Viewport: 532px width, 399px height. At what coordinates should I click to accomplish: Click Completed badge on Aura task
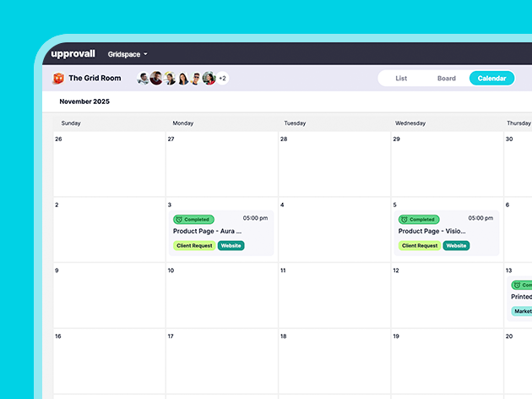click(x=193, y=220)
